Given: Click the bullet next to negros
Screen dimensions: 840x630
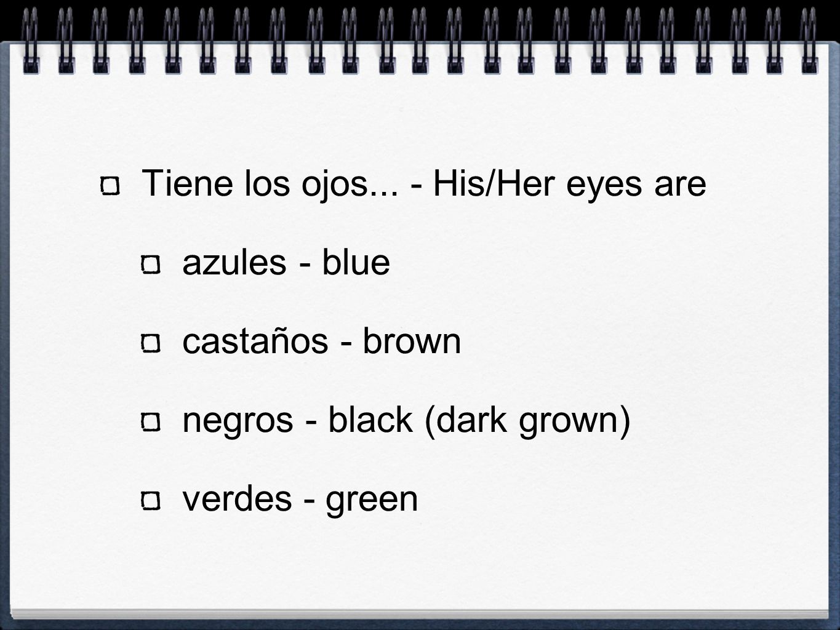Looking at the screenshot, I should click(151, 423).
